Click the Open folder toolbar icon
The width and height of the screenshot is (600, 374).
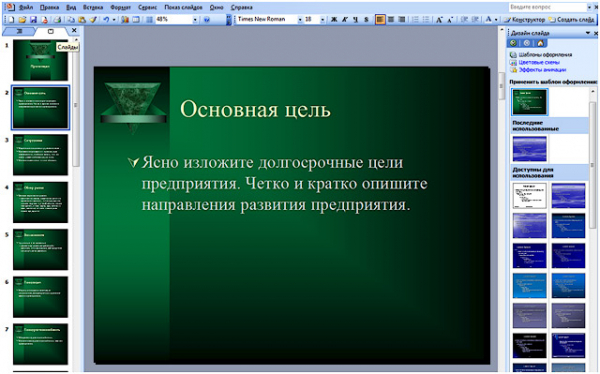[23, 20]
